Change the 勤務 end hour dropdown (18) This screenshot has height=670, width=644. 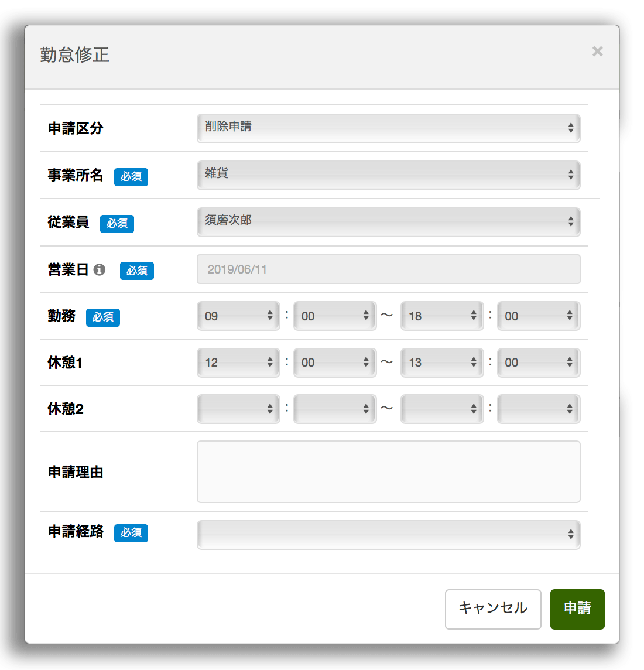pos(442,316)
